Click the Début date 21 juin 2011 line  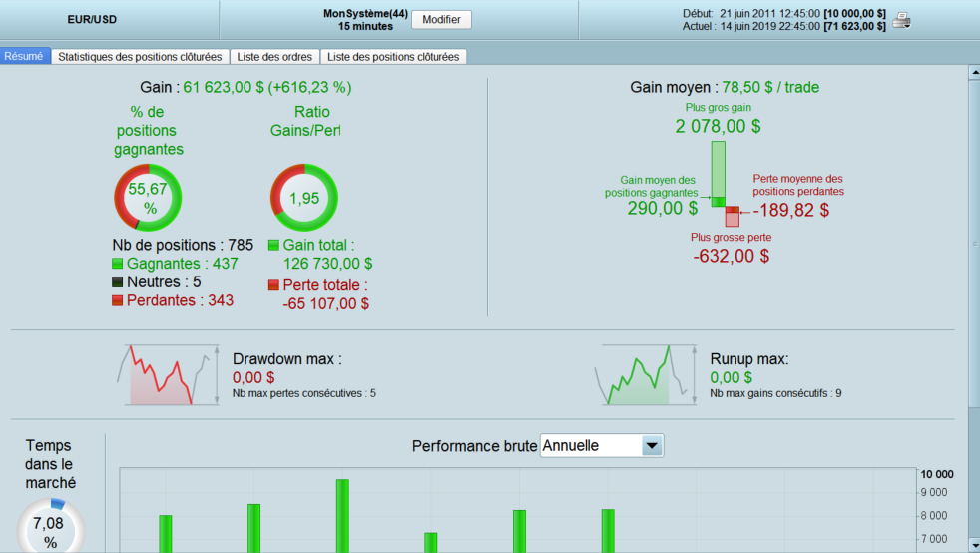point(784,14)
